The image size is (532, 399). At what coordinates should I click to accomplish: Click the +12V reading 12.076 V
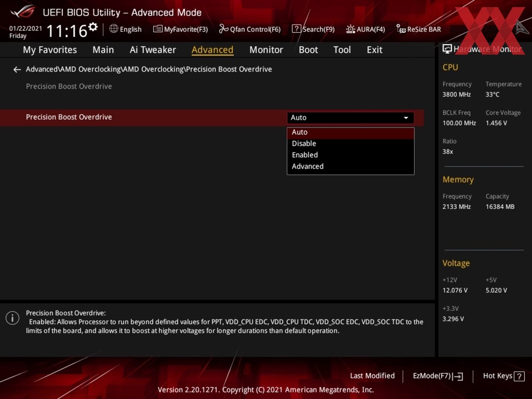point(455,291)
